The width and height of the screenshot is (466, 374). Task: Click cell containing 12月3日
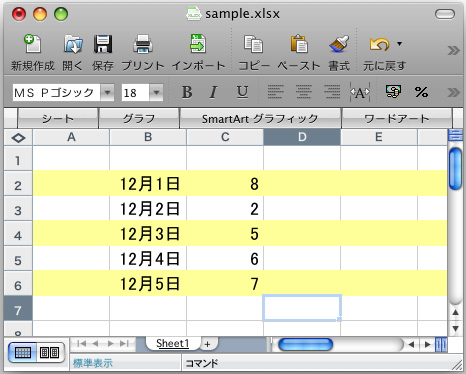click(x=148, y=233)
